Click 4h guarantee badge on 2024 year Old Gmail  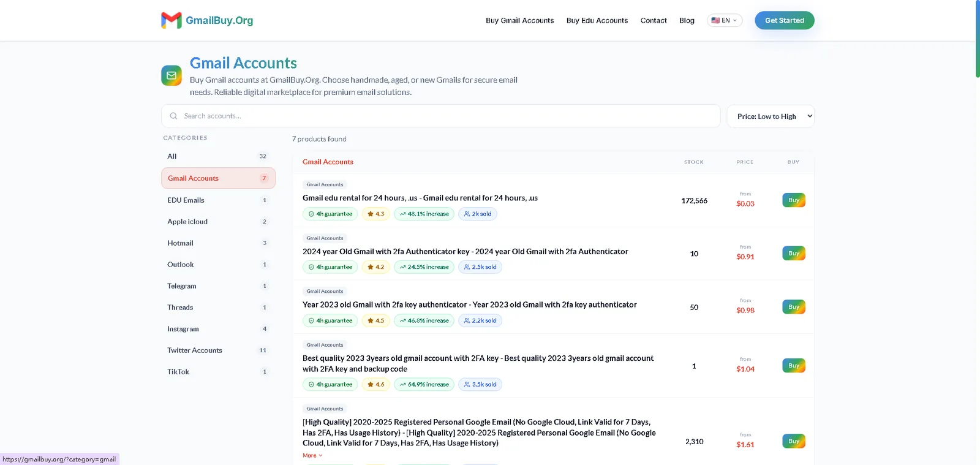click(x=330, y=267)
